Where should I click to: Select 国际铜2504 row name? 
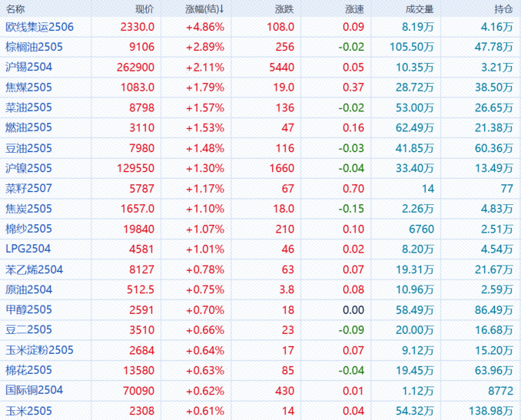click(34, 390)
